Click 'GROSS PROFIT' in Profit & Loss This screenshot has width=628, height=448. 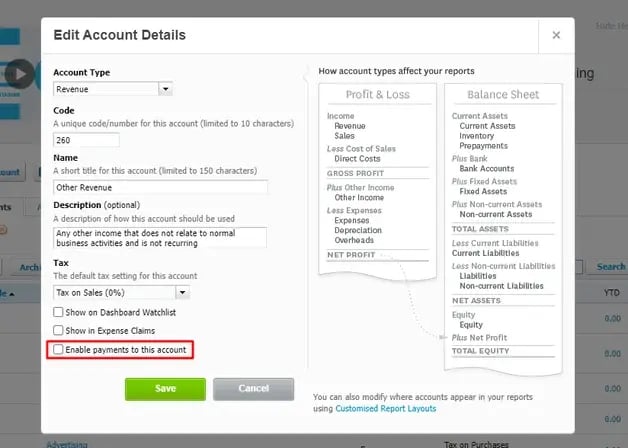pyautogui.click(x=355, y=173)
